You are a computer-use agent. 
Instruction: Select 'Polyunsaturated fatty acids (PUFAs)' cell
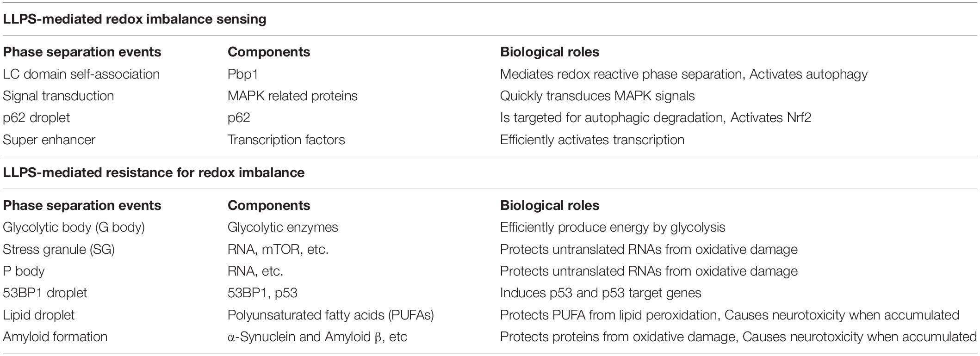coord(331,315)
